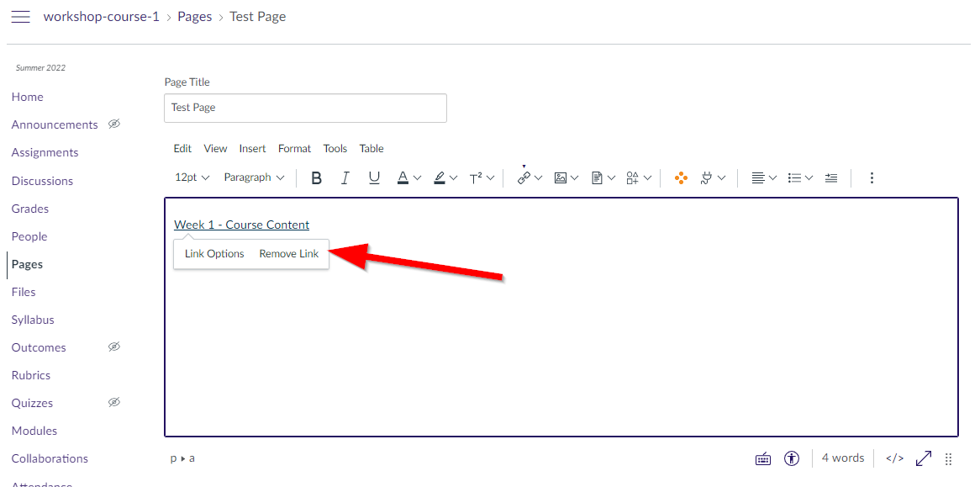
Task: Go to Pages in the breadcrumb
Action: coord(195,17)
